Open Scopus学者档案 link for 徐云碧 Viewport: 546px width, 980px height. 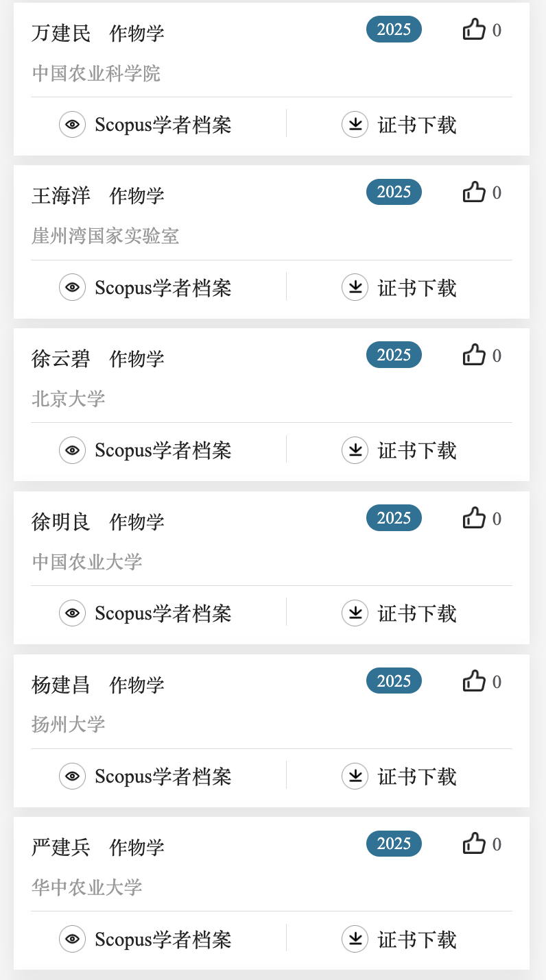pos(163,450)
